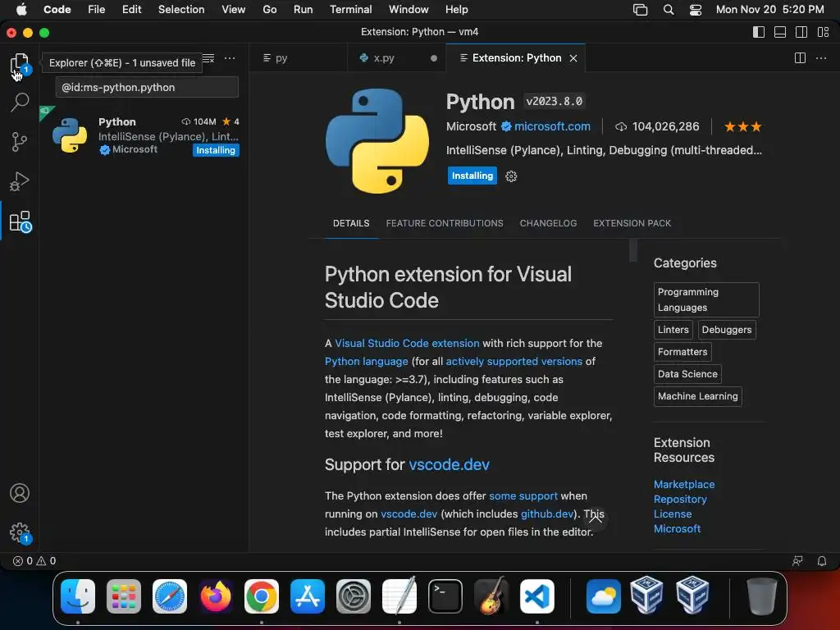Select the Data Science category
Viewport: 840px width, 630px height.
pos(687,374)
